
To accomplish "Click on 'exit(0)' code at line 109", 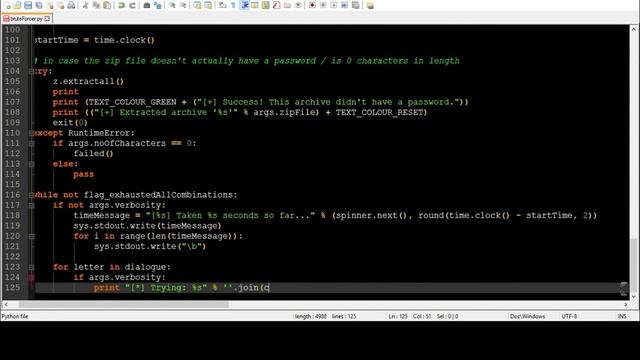I will (x=70, y=122).
